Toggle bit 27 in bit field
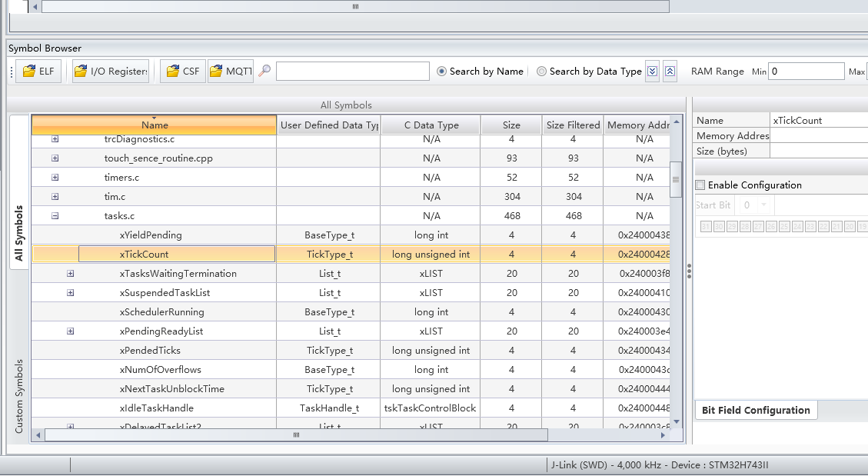Image resolution: width=868 pixels, height=476 pixels. click(758, 226)
